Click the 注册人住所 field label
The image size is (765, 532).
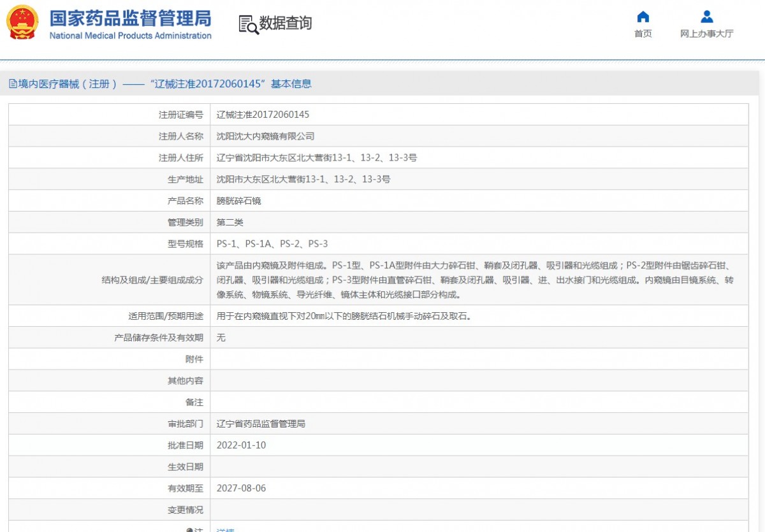point(181,158)
